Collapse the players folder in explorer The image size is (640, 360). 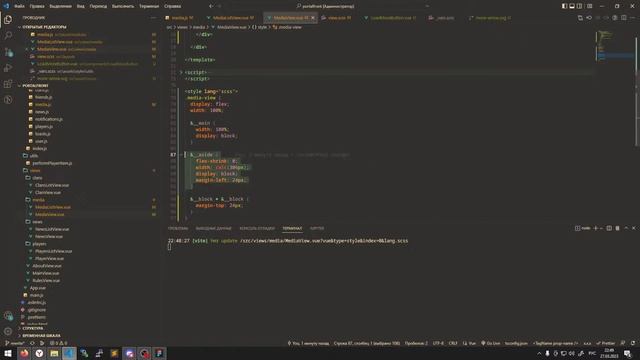[39, 244]
